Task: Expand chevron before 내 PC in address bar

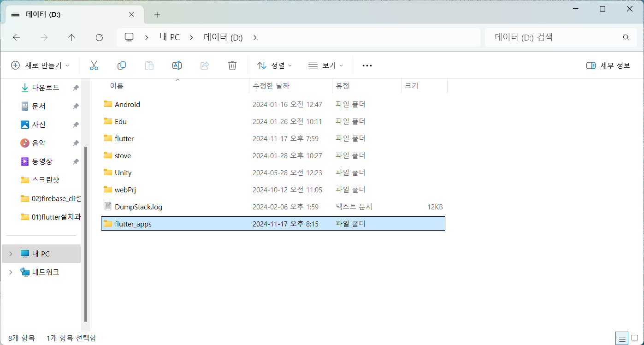Action: click(x=147, y=37)
